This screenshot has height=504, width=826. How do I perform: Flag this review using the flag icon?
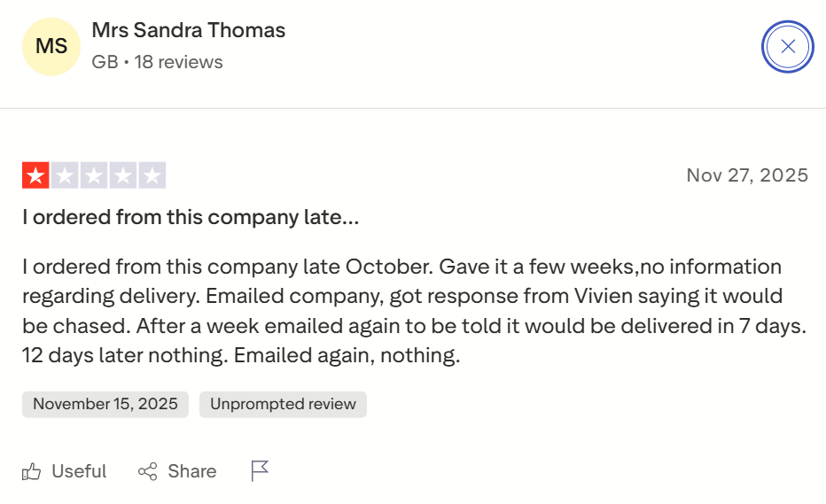coord(260,471)
